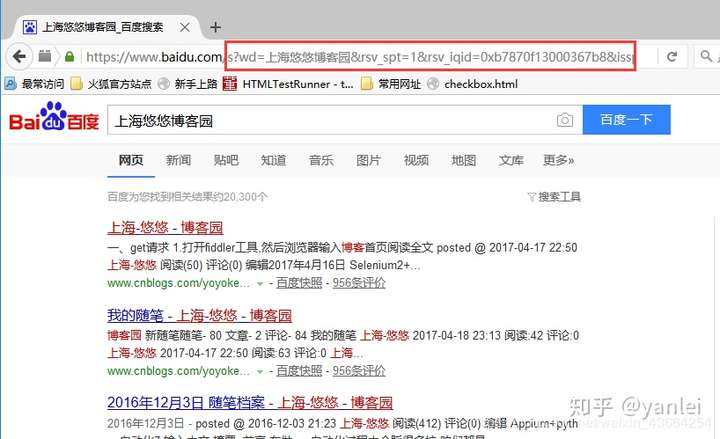Click the magnifier search icon in toolbar

coord(706,56)
